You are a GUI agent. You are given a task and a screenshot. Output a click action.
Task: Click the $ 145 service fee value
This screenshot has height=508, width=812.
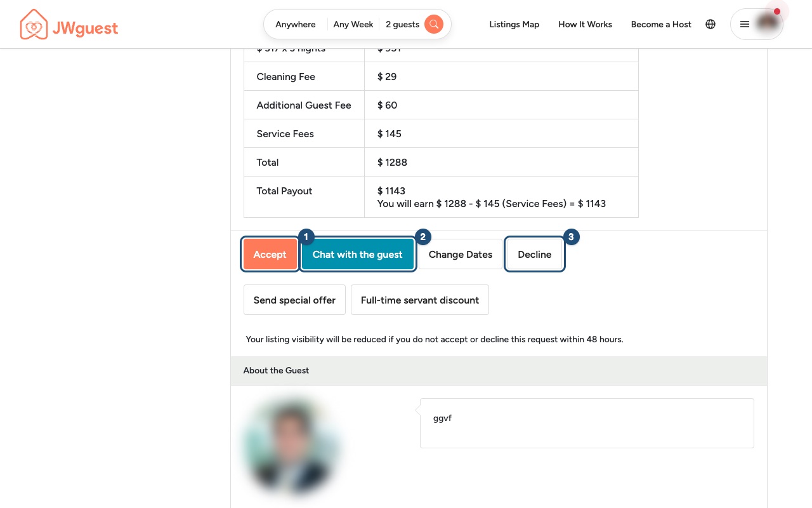[x=390, y=133]
